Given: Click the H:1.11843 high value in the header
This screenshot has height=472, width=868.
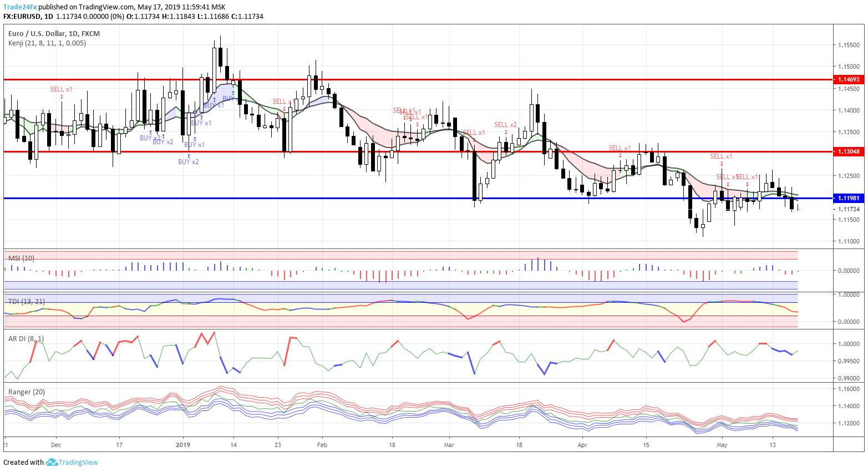Looking at the screenshot, I should [x=179, y=17].
